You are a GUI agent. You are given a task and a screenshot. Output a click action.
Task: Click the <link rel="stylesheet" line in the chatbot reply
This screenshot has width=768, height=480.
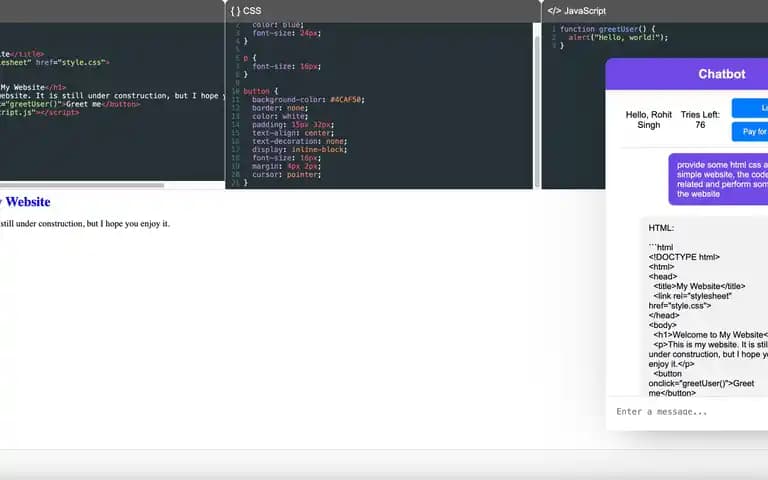pos(692,296)
